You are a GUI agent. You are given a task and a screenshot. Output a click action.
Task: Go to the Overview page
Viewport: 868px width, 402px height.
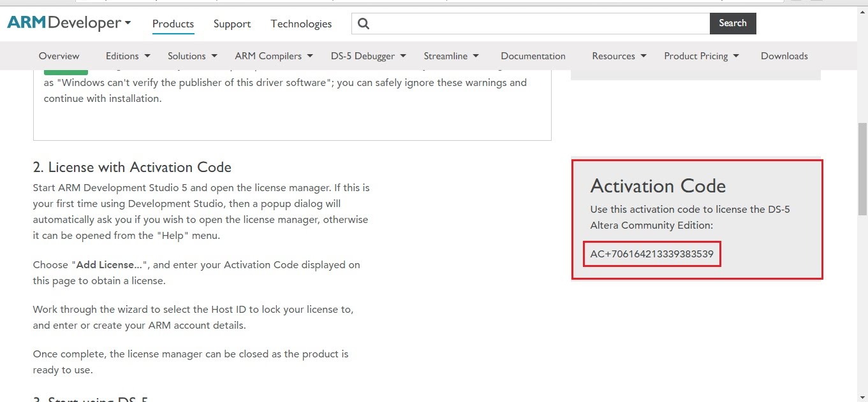click(59, 56)
